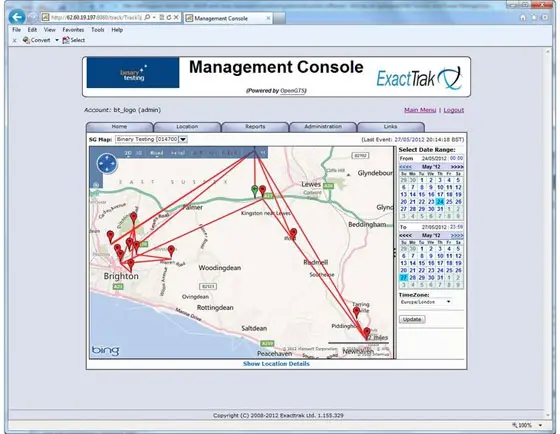Click the To date field 27/05/2012

pos(434,227)
